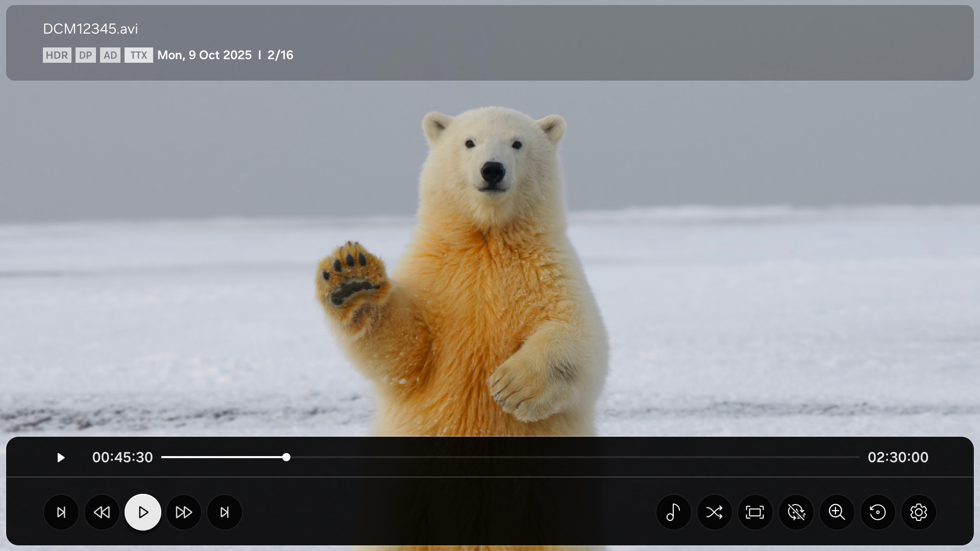The height and width of the screenshot is (551, 980).
Task: Enable shuffle playback mode
Action: [715, 512]
